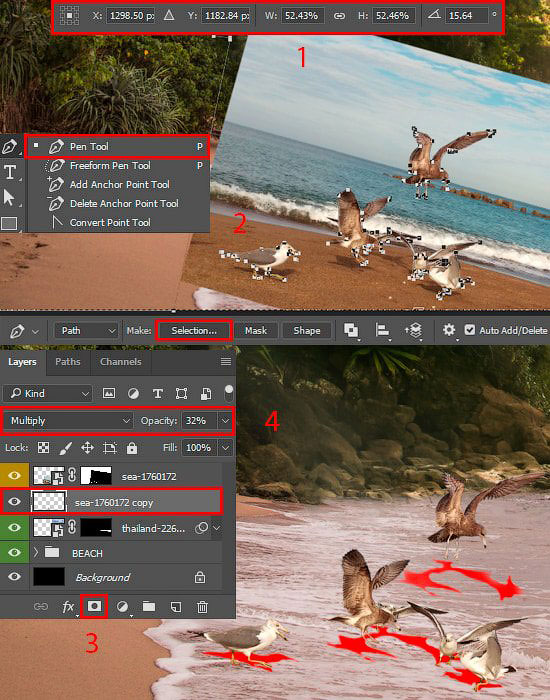Lock transparent pixels icon
This screenshot has height=700, width=550.
(x=43, y=448)
